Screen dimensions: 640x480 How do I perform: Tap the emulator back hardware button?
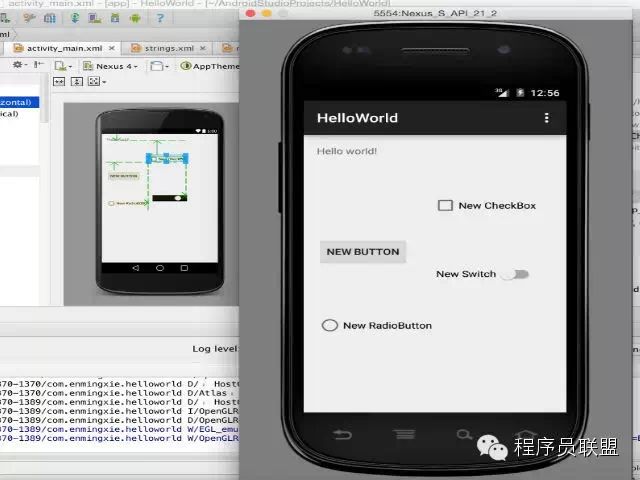342,435
